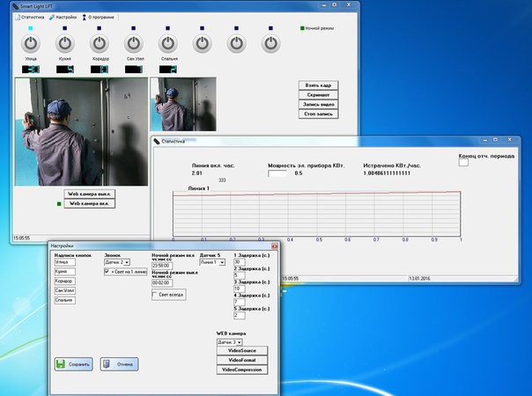Click the 'Конец отч. периода' box
This screenshot has width=532, height=396.
[x=464, y=164]
